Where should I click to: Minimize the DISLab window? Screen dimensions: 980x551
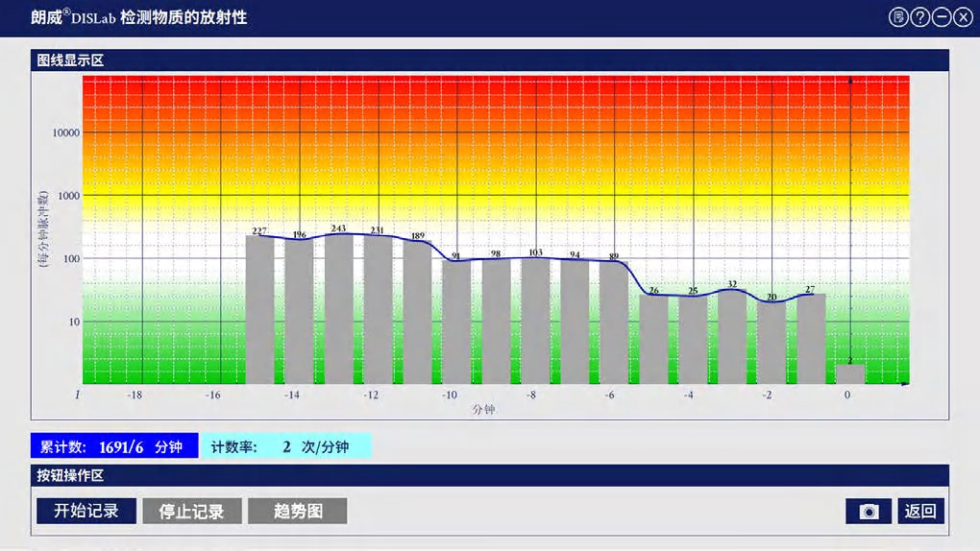coord(942,17)
